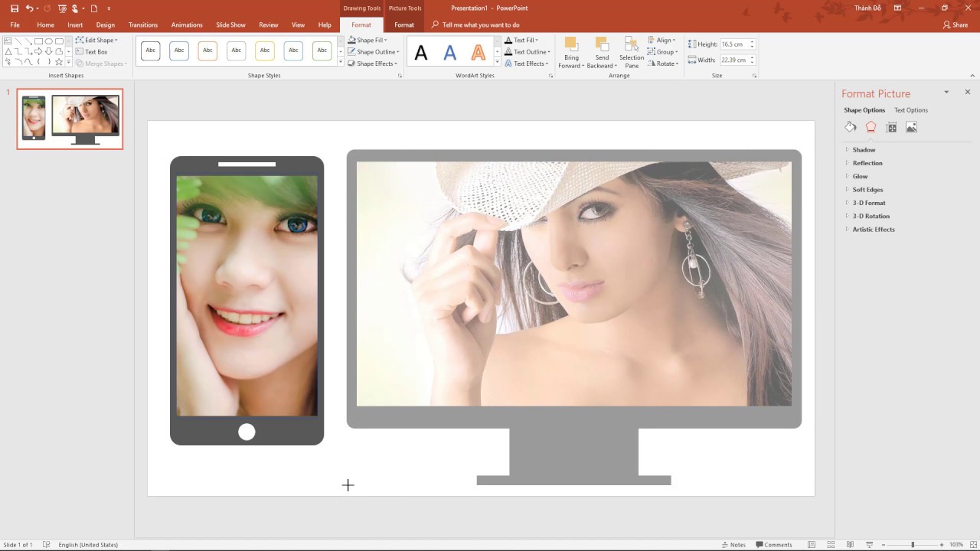Click the Height input field

coord(733,44)
